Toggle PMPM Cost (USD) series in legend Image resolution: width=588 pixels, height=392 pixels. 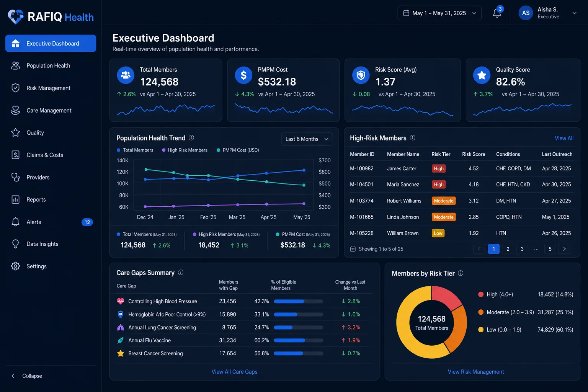(x=238, y=150)
